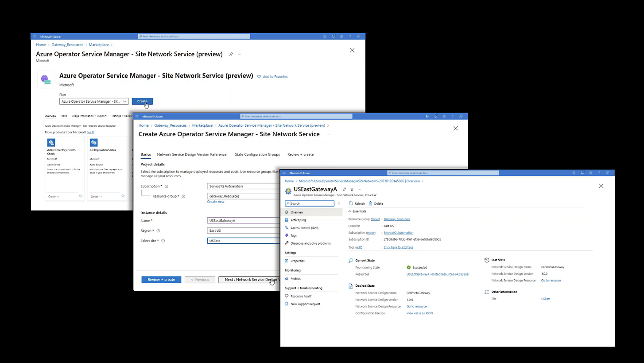Pin USEastGatewayA resource to dashboard
Viewport: 644px width, 363px height.
[x=344, y=189]
